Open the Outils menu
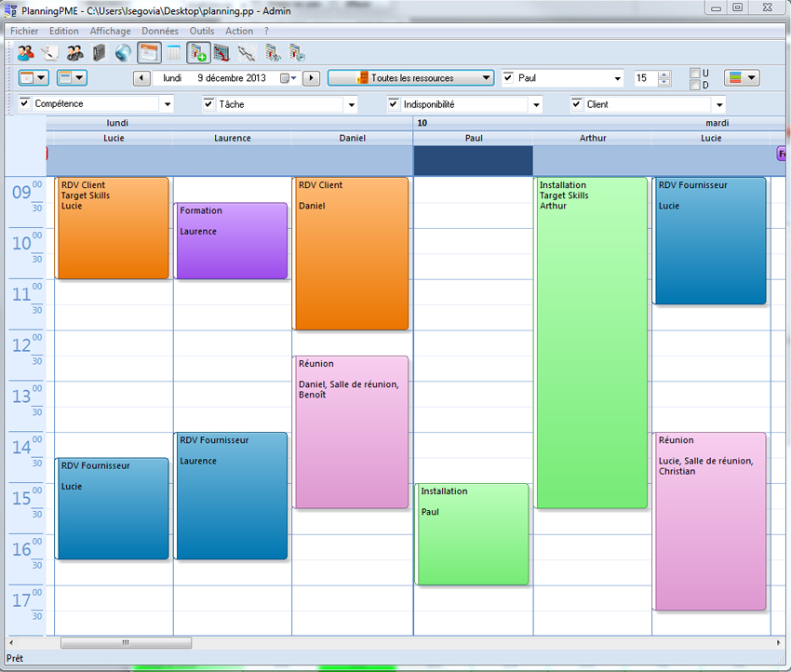Viewport: 791px width, 672px height. [x=202, y=30]
